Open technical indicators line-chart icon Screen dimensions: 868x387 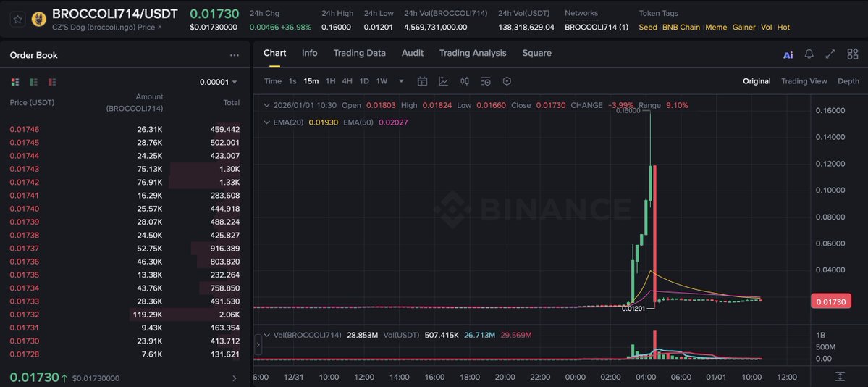[x=443, y=81]
